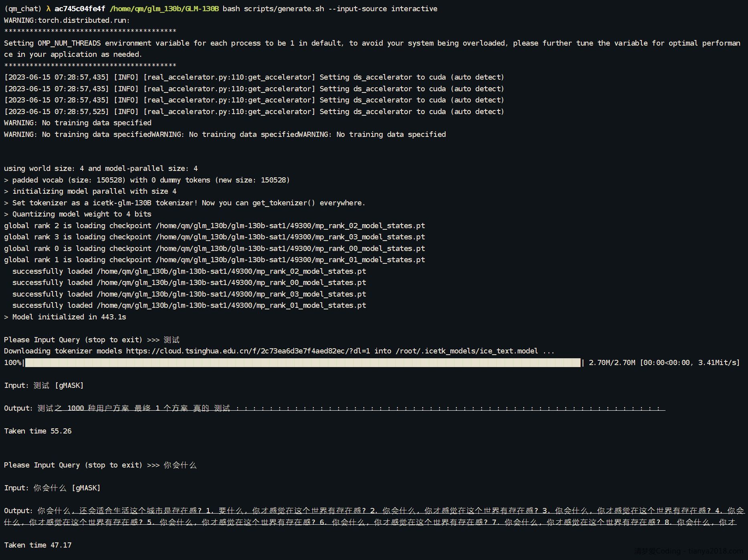
Task: Select the 100% progress percentage label
Action: [12, 363]
